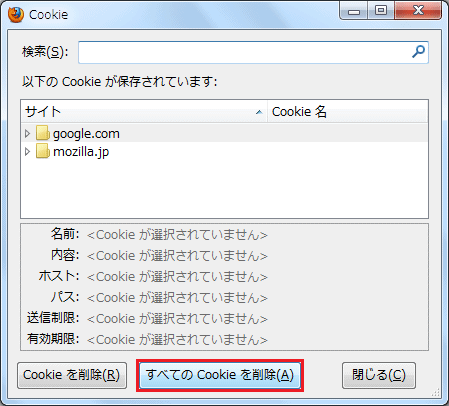Select the google.com row

[x=224, y=133]
